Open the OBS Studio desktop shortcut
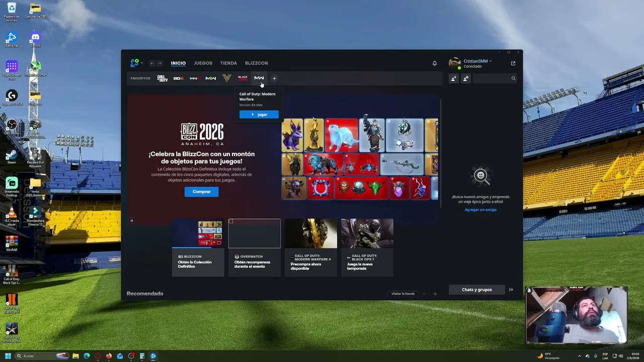The image size is (644, 362). (x=12, y=127)
